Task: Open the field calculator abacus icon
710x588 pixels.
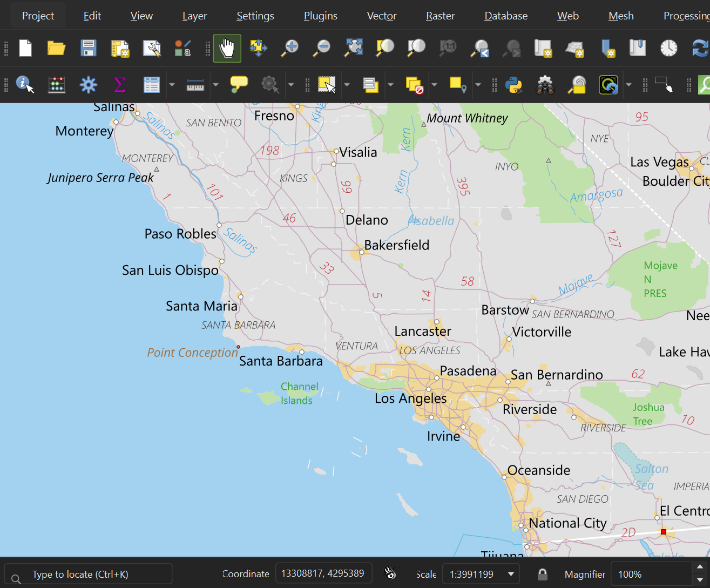Action: coord(57,85)
